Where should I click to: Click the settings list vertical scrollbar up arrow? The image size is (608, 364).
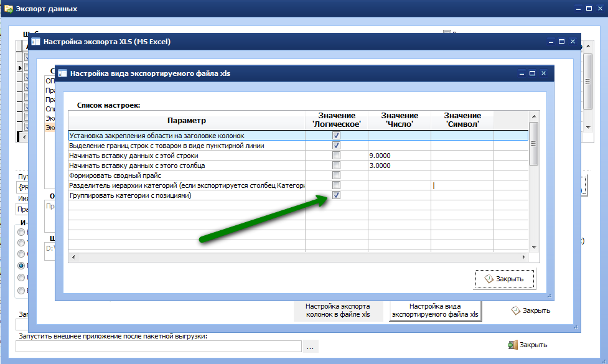[534, 116]
